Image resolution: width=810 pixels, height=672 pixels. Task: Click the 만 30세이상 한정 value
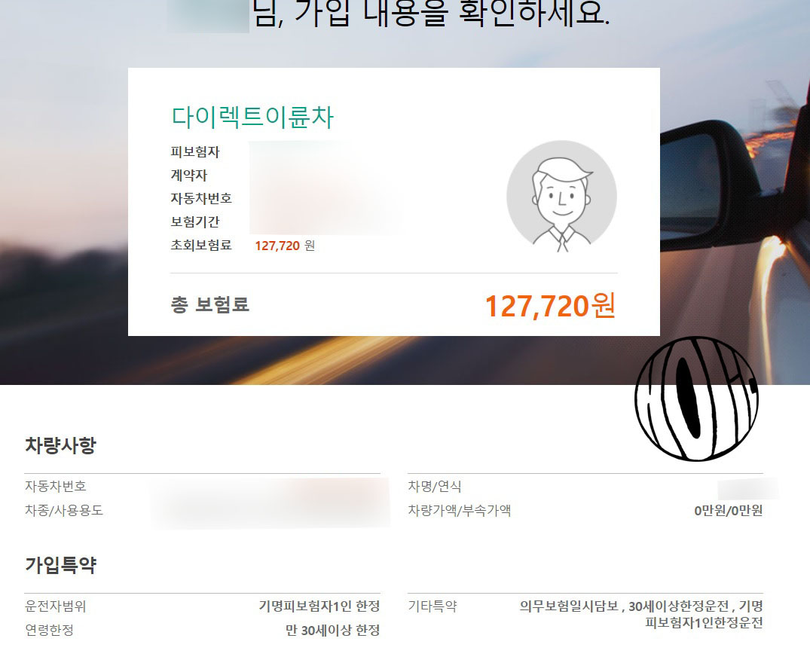[x=333, y=630]
